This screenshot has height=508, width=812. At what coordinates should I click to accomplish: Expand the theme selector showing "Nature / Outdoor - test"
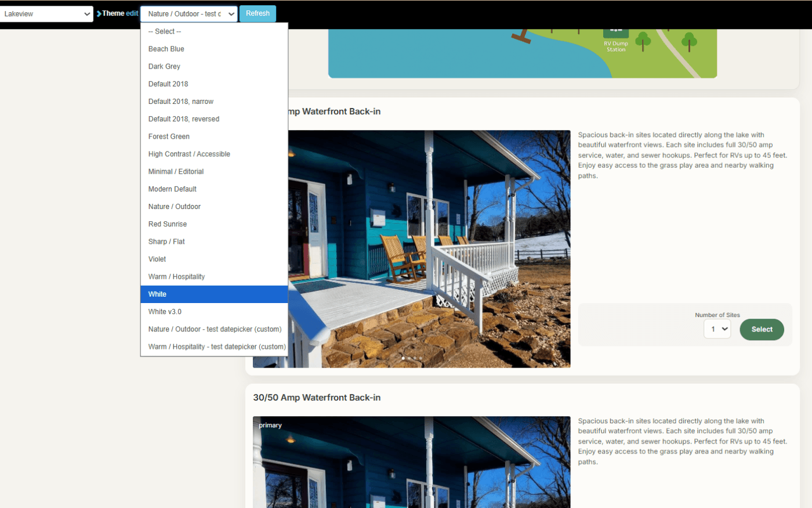(x=188, y=13)
